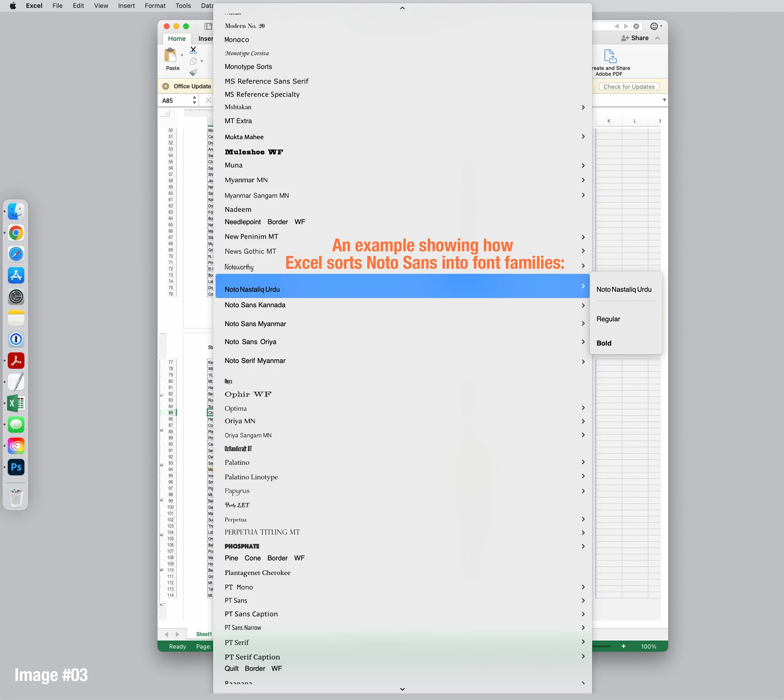
Task: Open the Apple menu
Action: coord(13,6)
